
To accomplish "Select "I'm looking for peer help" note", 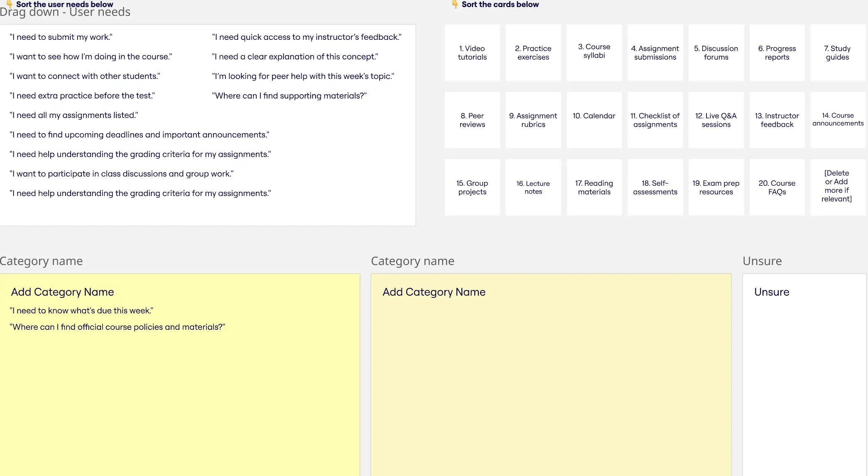I will tap(303, 76).
